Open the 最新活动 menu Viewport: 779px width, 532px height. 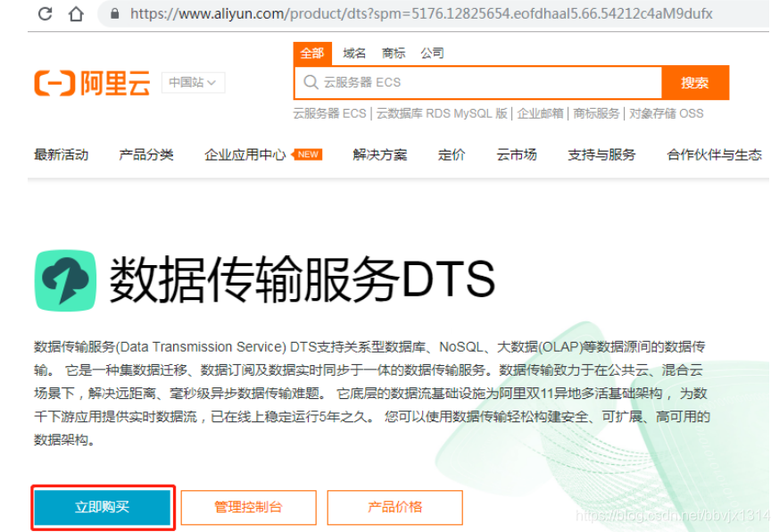click(x=61, y=155)
